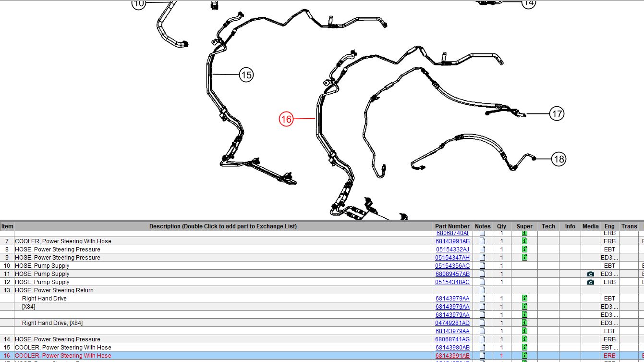Open the notes icon for item 15
This screenshot has height=362, width=644.
tap(483, 348)
